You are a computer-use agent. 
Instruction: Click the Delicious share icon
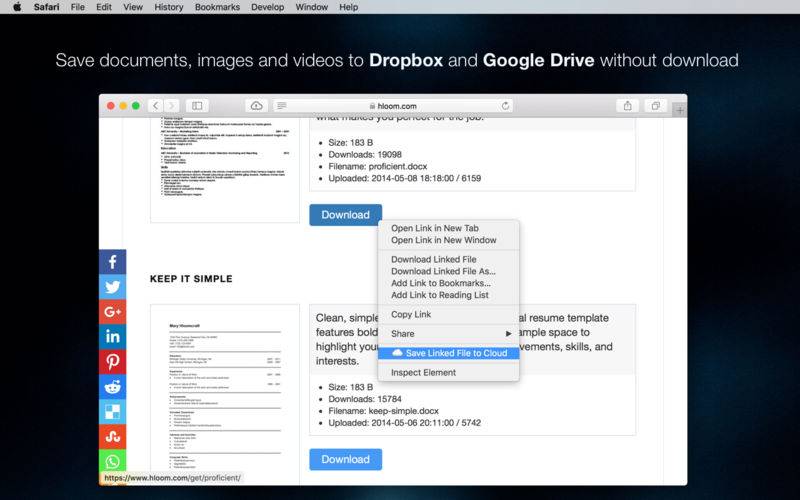(112, 412)
